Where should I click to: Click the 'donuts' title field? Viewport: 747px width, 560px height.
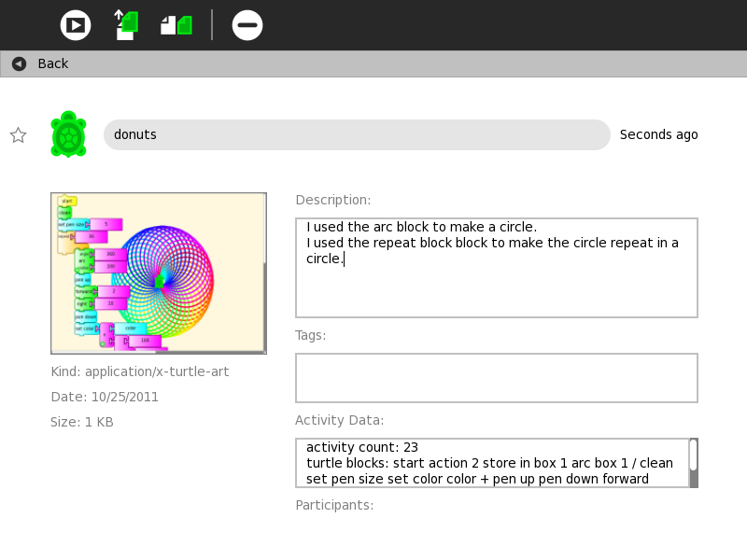point(357,134)
